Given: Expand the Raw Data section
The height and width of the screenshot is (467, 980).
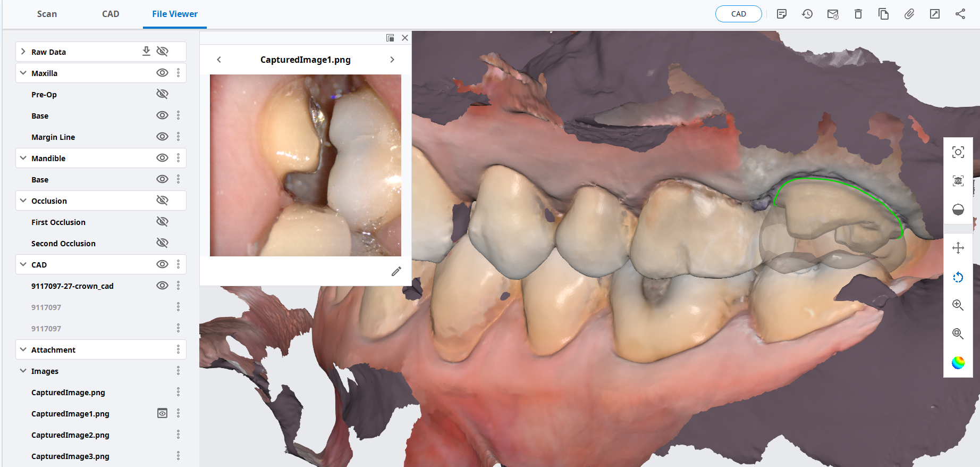Looking at the screenshot, I should (x=23, y=52).
